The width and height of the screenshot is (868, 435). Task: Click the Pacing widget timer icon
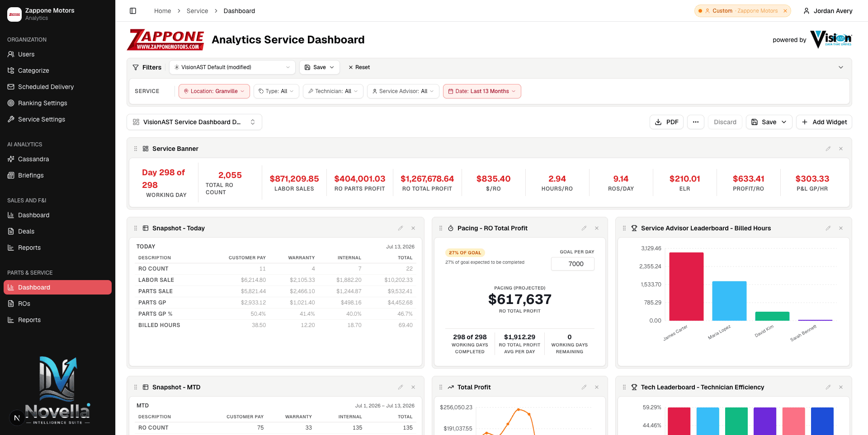click(451, 228)
